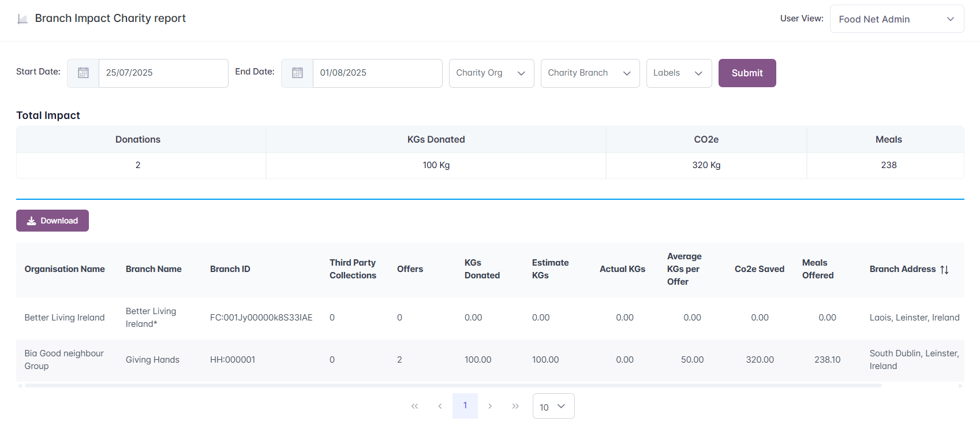The height and width of the screenshot is (436, 980).
Task: Expand the Labels filter dropdown
Action: [678, 73]
